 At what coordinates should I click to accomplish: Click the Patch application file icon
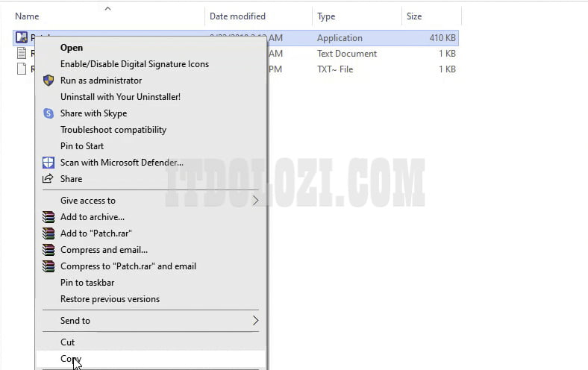[22, 37]
